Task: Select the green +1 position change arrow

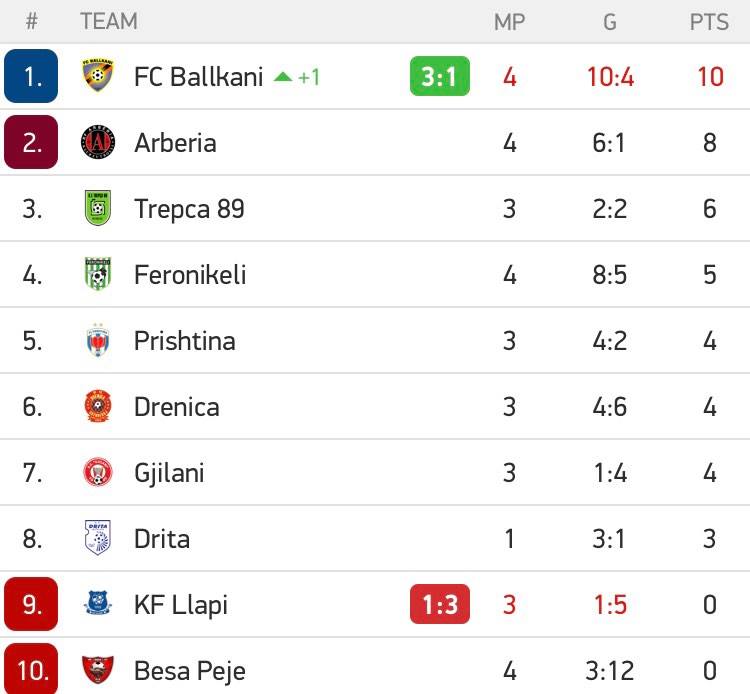Action: coord(297,77)
